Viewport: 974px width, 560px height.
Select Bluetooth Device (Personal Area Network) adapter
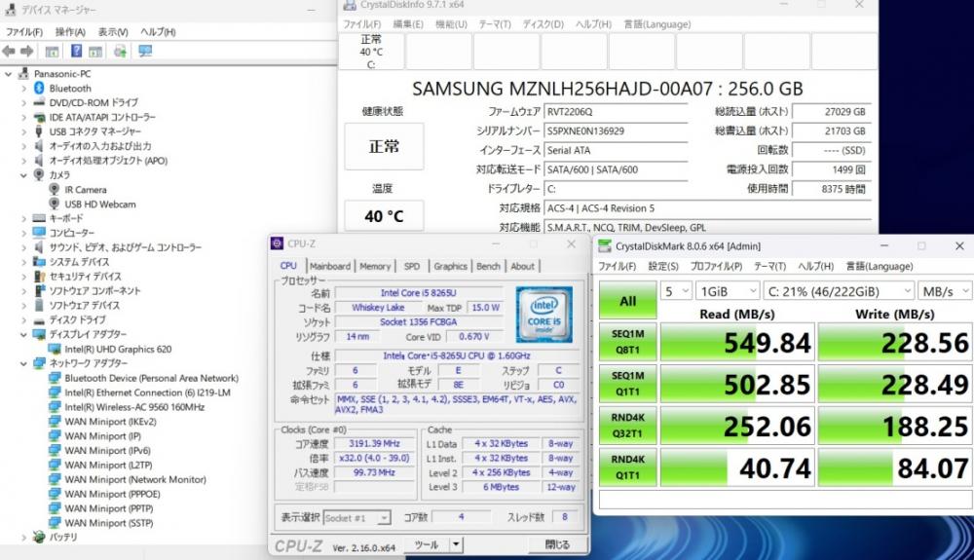tap(151, 378)
